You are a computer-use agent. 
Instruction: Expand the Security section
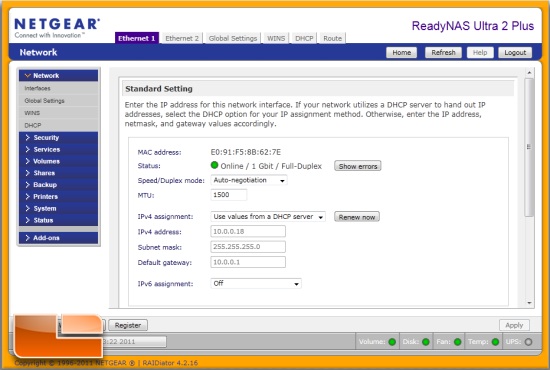pos(59,137)
